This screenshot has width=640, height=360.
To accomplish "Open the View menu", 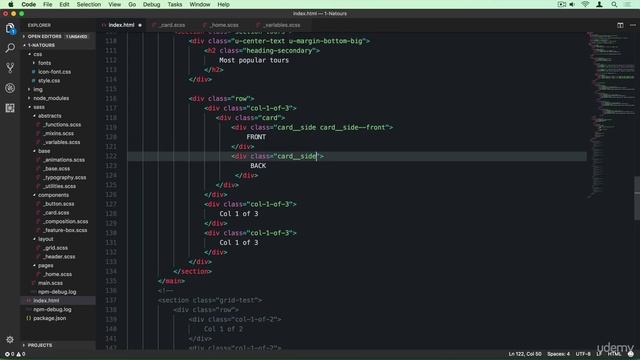I will tap(115, 4).
